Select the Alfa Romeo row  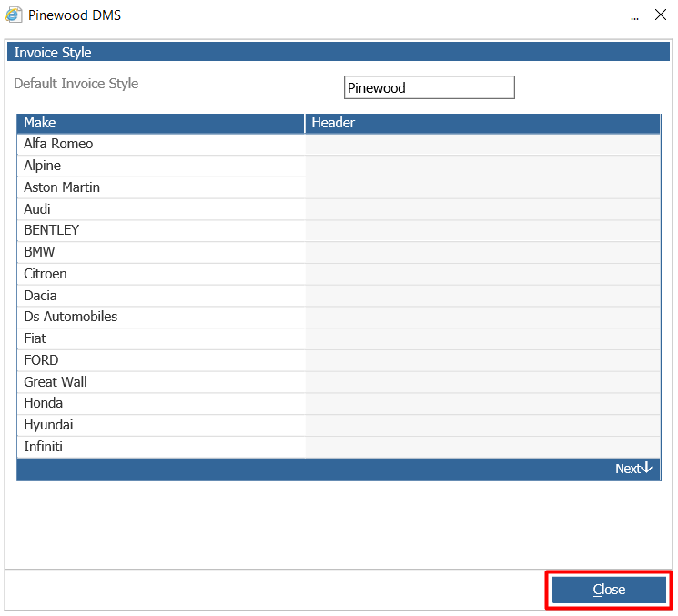coord(339,144)
